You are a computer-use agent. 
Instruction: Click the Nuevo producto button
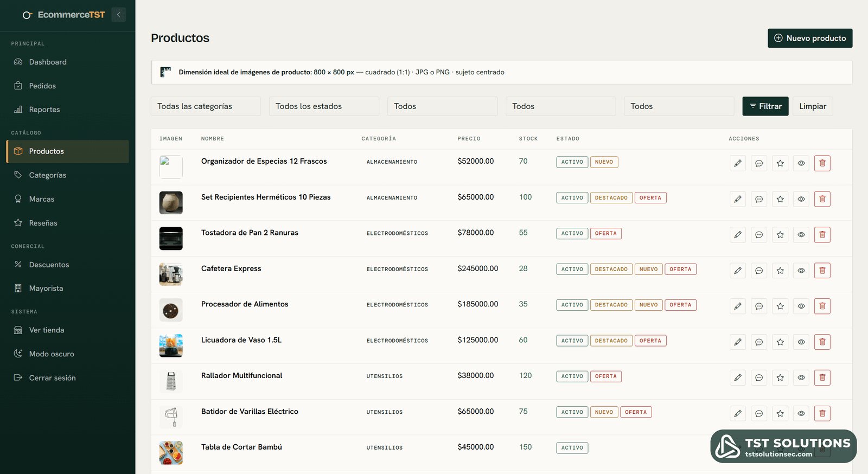[810, 38]
